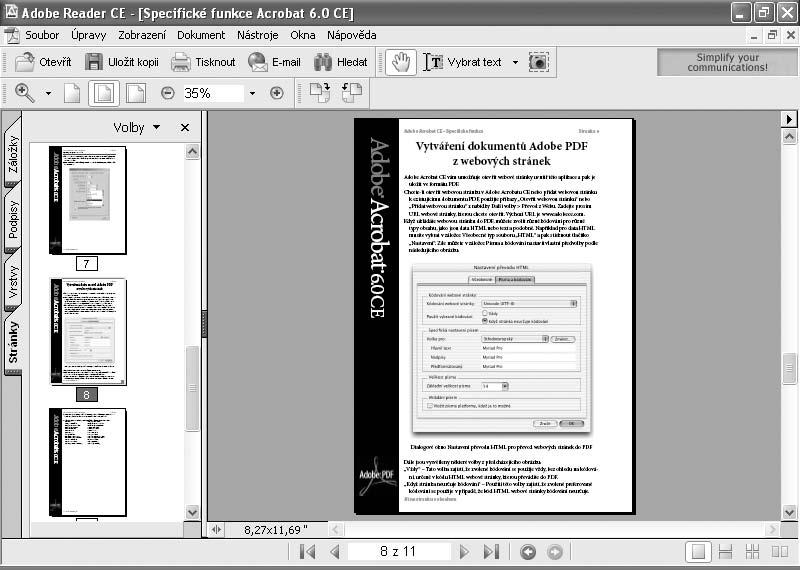The height and width of the screenshot is (570, 800).
Task: Go to previous page arrow
Action: coord(335,552)
